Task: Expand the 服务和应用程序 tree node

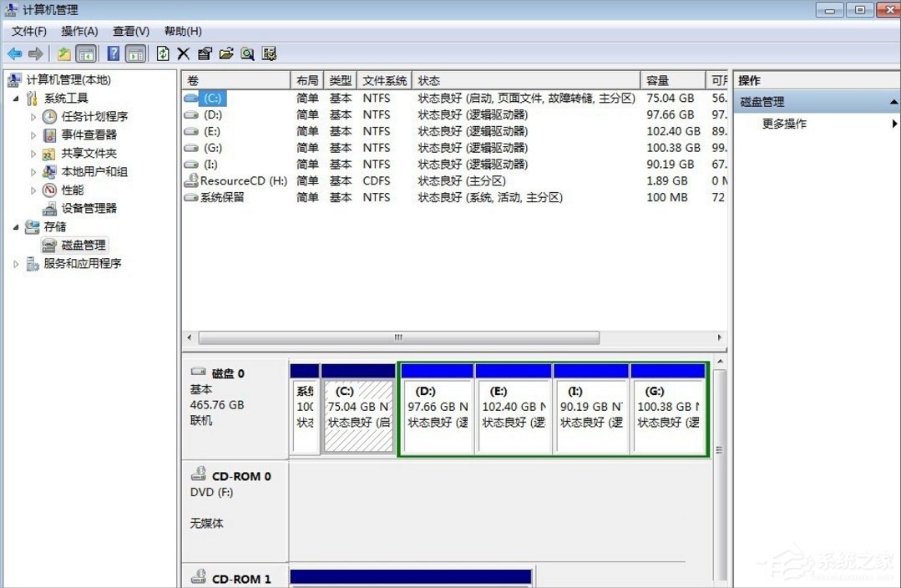Action: pyautogui.click(x=14, y=261)
